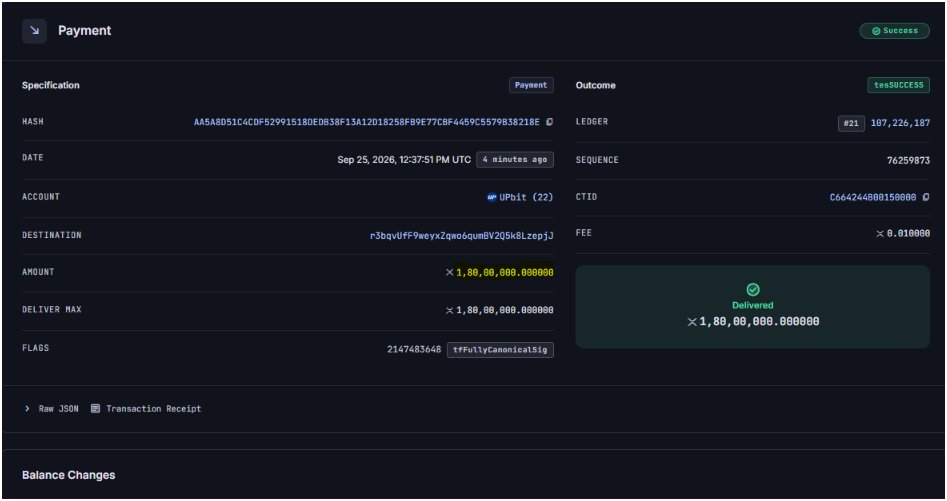Screen dimensions: 947x501
Task: Click the Payment type badge in Specification
Action: click(531, 85)
